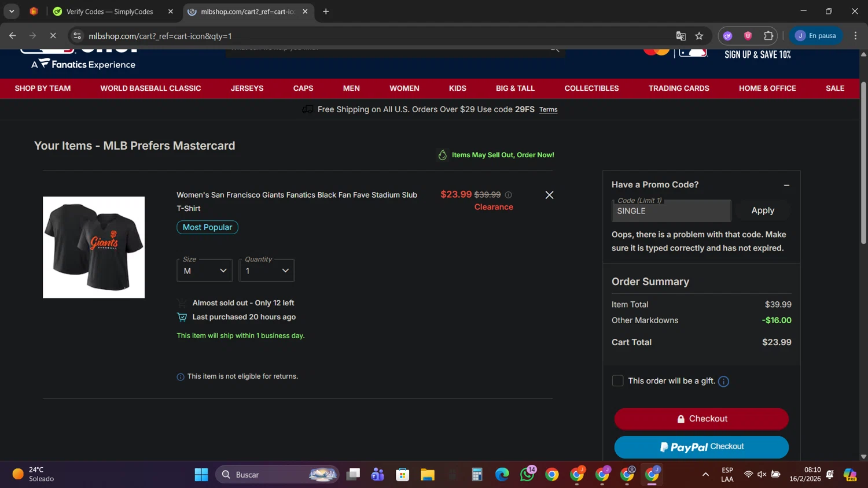
Task: Open Chrome three-dot menu
Action: 855,36
